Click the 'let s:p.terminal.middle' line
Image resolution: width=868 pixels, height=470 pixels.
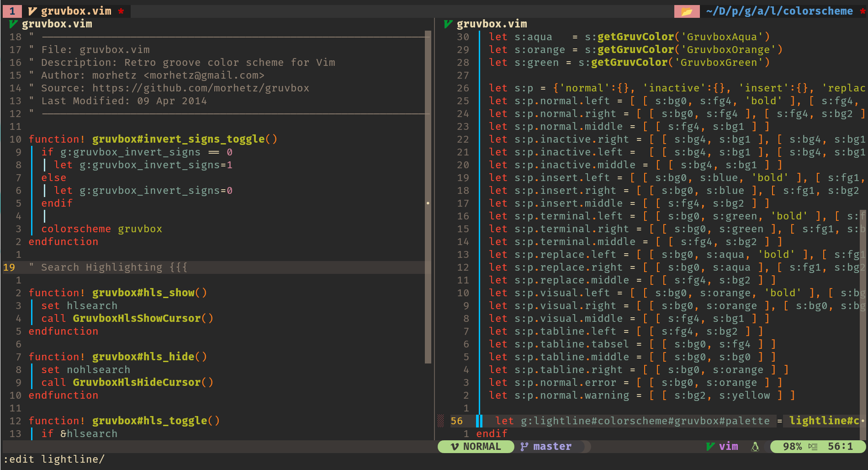[x=636, y=241]
